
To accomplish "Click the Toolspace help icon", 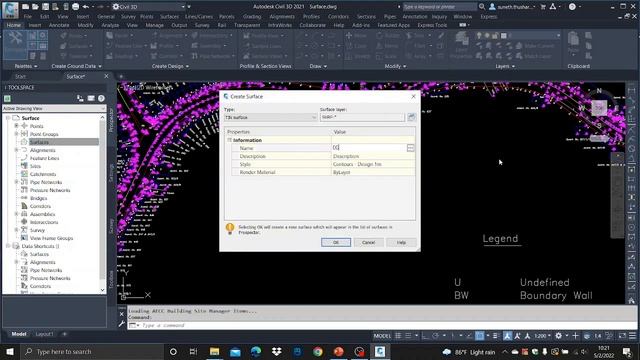I will [101, 98].
